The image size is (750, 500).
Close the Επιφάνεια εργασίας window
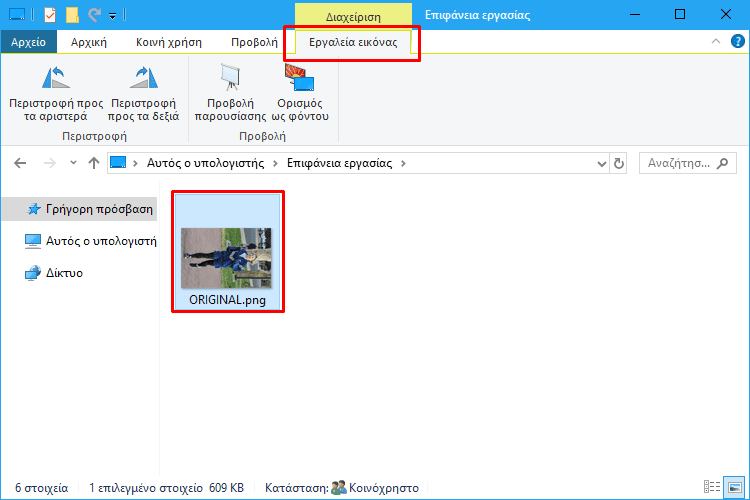pos(726,15)
